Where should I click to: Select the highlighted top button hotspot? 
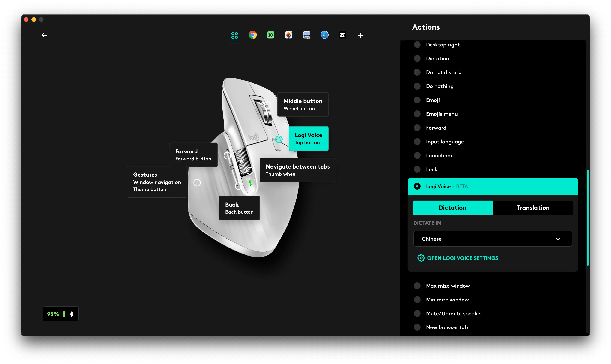tap(279, 139)
